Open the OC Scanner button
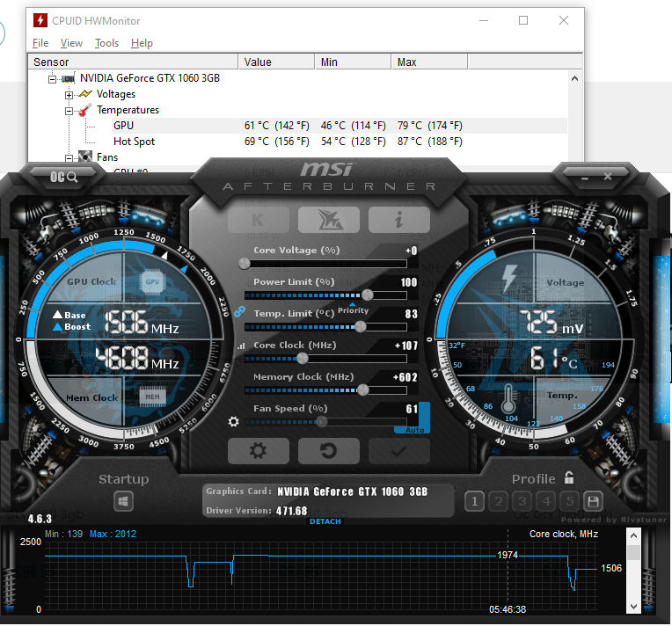The width and height of the screenshot is (672, 626). (x=63, y=177)
